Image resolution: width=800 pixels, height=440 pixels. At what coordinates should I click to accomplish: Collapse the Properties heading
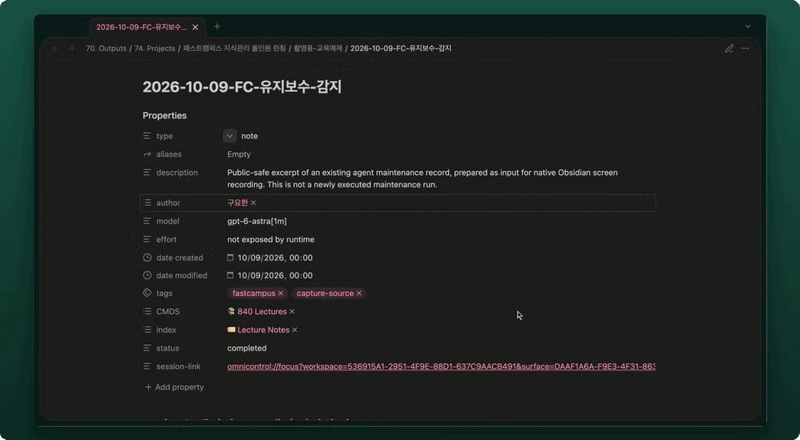[164, 115]
